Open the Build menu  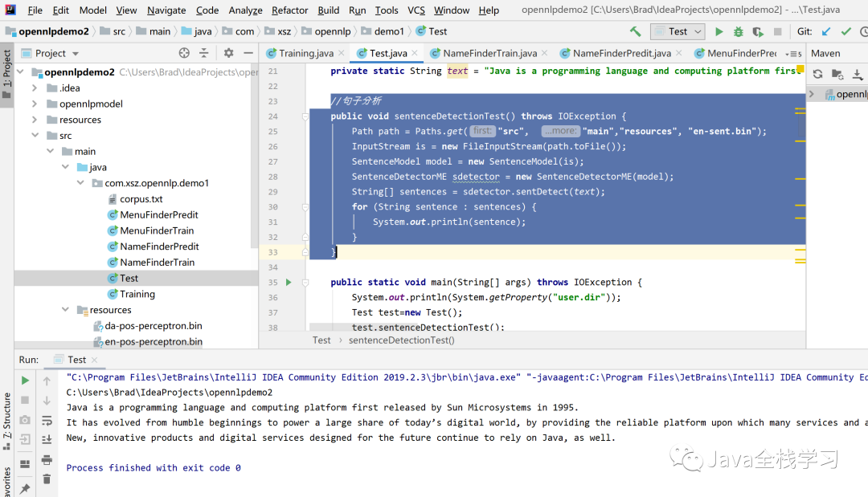click(x=328, y=10)
